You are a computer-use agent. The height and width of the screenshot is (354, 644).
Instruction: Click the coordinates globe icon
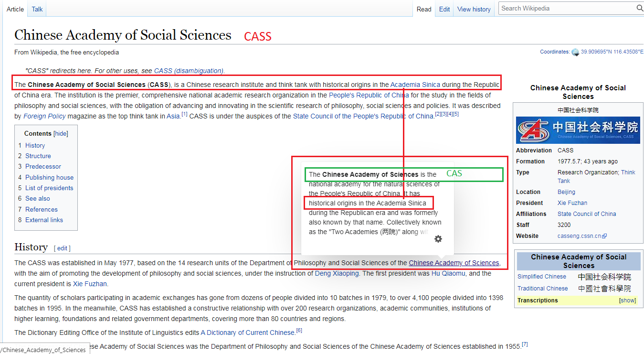(575, 52)
